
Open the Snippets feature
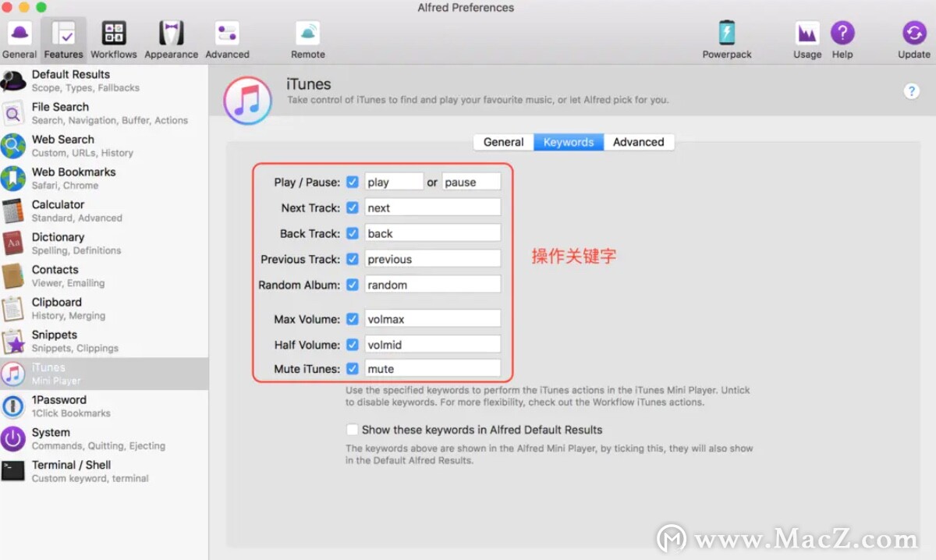[x=105, y=342]
